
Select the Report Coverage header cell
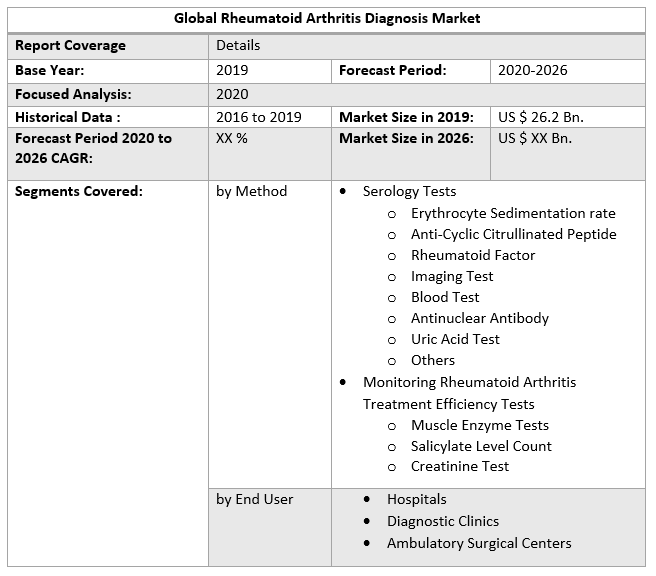pyautogui.click(x=70, y=45)
